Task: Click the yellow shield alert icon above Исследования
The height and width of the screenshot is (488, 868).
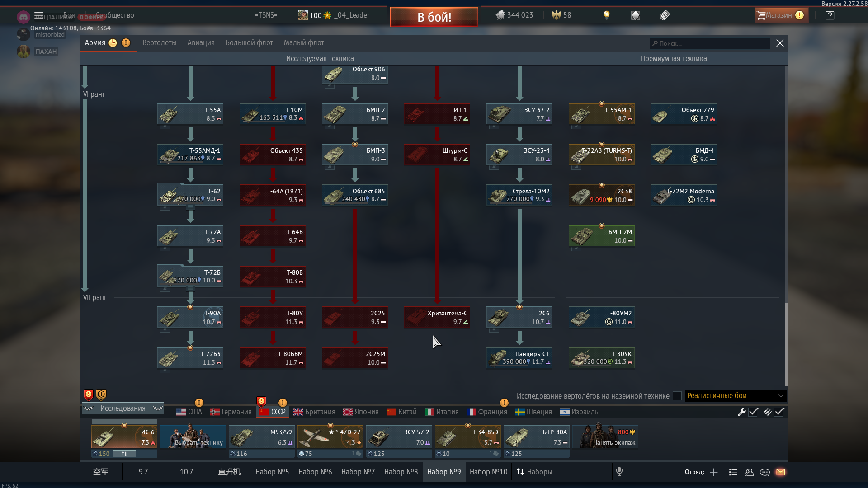Action: [101, 395]
